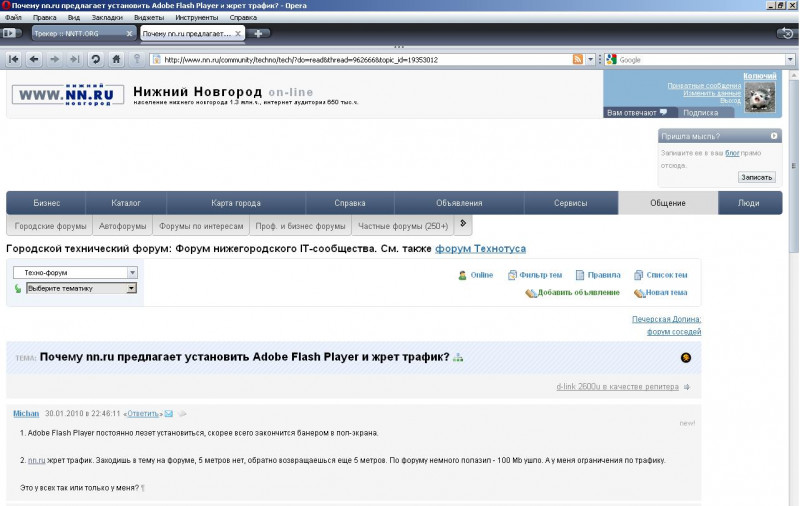Open the форум Технотуса link

[x=480, y=249]
